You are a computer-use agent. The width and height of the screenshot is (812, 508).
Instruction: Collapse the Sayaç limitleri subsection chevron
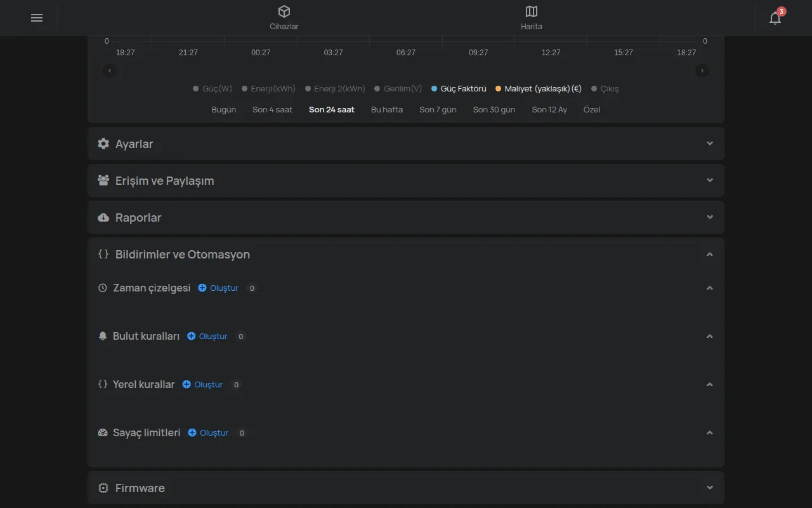710,432
